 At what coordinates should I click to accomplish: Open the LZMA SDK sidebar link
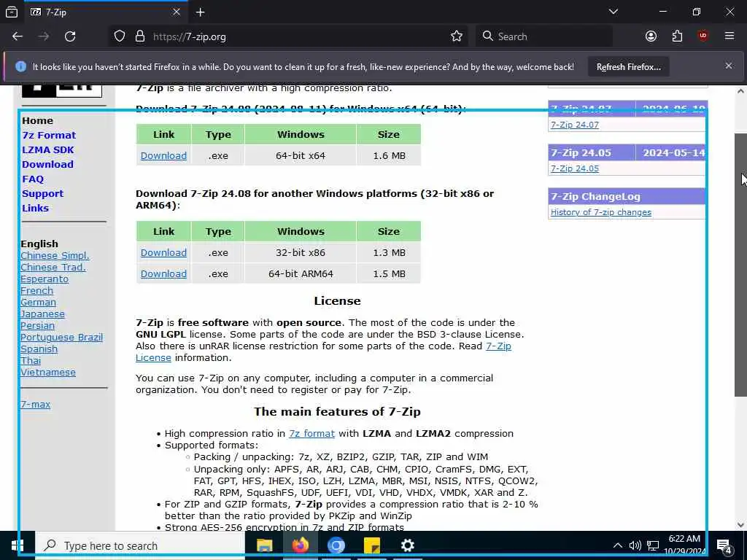[47, 150]
